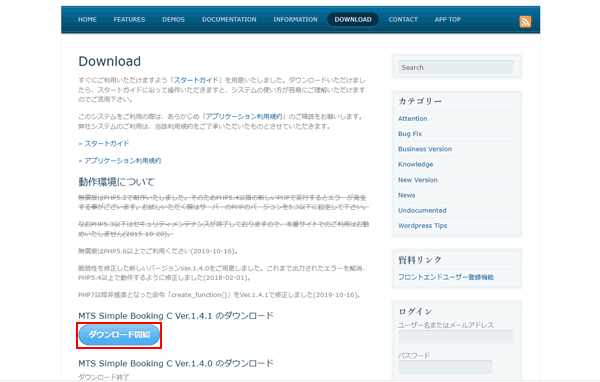Open the Knowledge category link

click(x=416, y=165)
